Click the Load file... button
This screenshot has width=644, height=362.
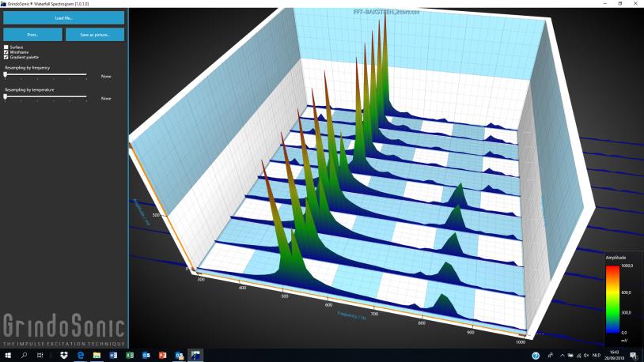[x=63, y=17]
